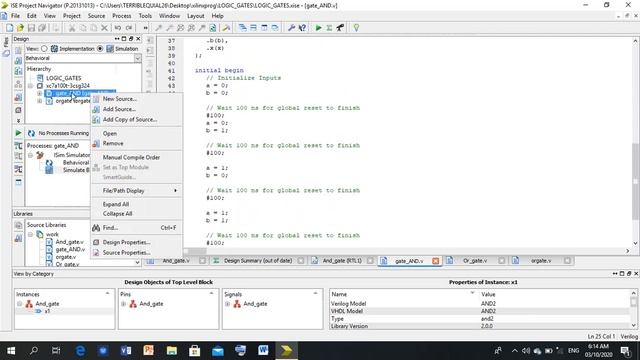640x360 pixels.
Task: Open the Source menu in menu bar
Action: [x=96, y=16]
